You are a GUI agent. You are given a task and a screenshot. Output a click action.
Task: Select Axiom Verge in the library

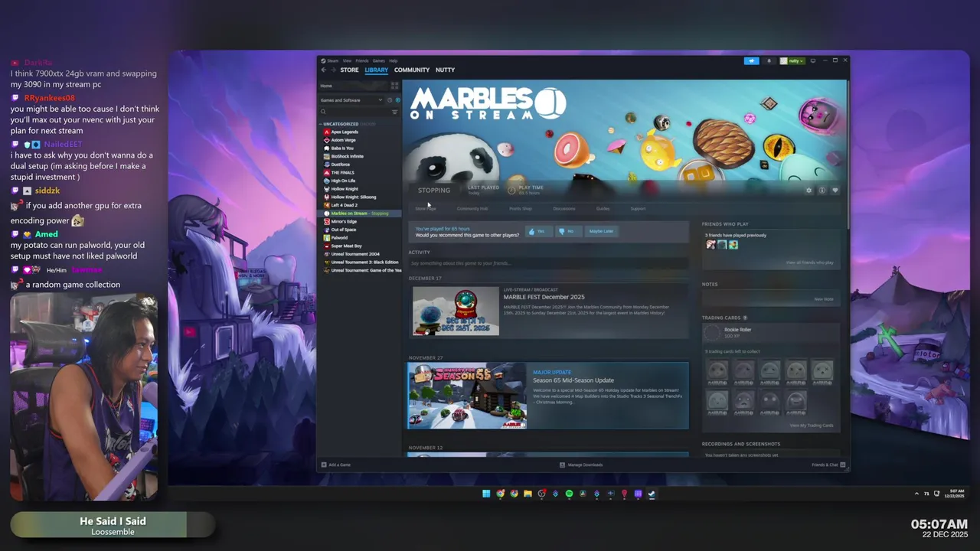coord(342,140)
